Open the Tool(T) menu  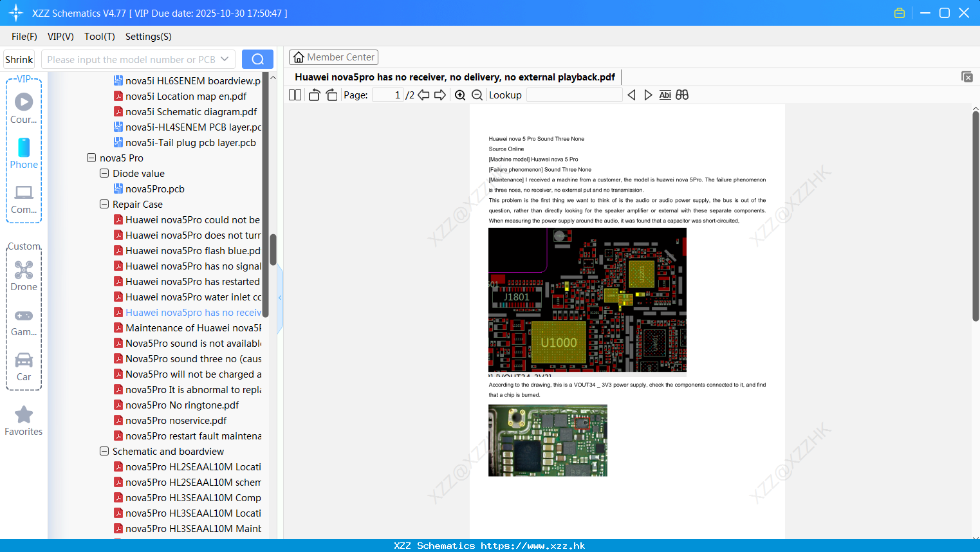[x=99, y=37]
